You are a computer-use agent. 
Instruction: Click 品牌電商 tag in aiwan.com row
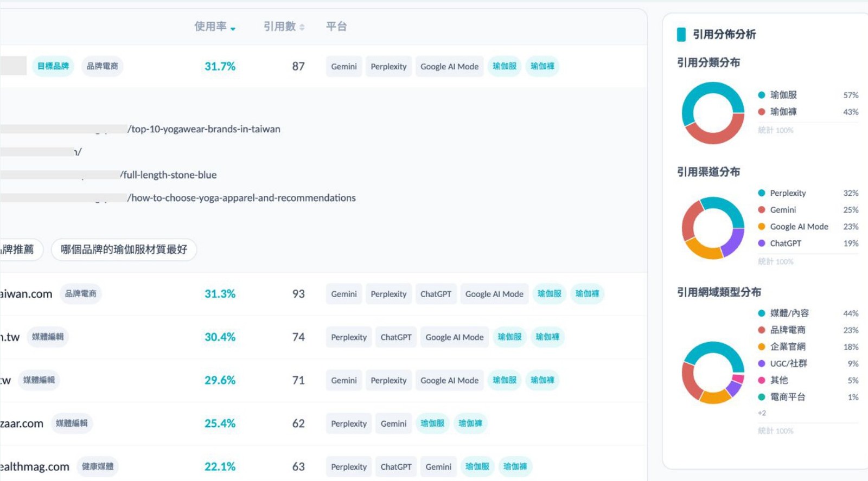click(x=81, y=294)
